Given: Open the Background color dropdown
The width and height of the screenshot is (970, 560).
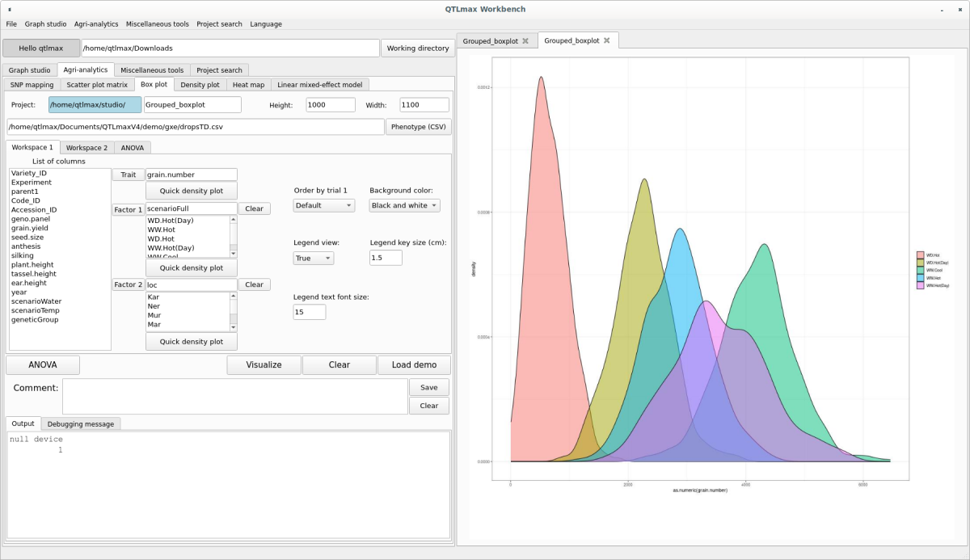Looking at the screenshot, I should point(404,206).
